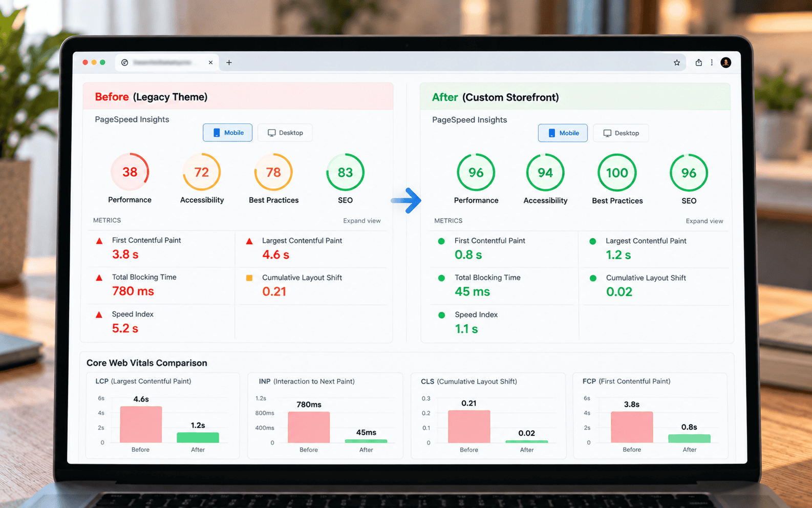The image size is (812, 508).
Task: Click orange square beside Cumulative Layout Shift 0.21
Action: (x=249, y=278)
